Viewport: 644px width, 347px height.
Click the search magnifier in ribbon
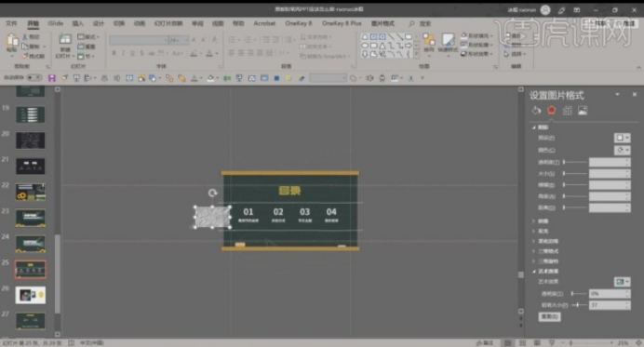[411, 24]
